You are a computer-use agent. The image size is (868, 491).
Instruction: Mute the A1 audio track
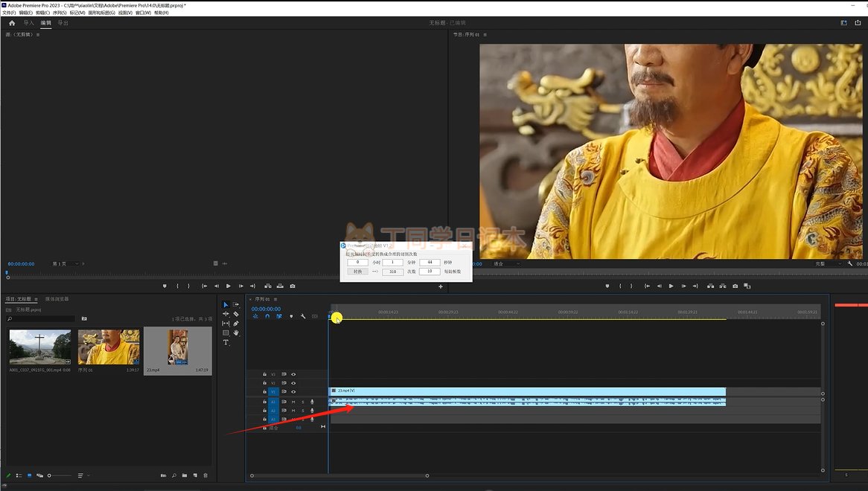(x=293, y=402)
